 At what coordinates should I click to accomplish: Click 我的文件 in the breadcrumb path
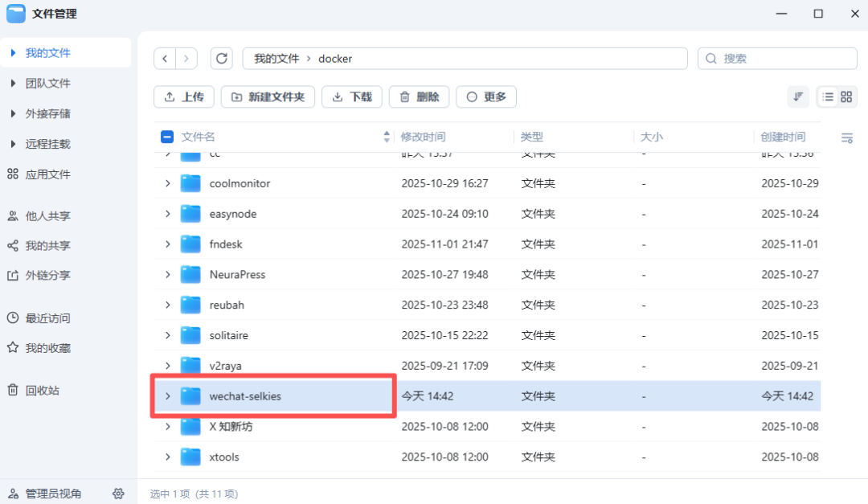tap(276, 59)
